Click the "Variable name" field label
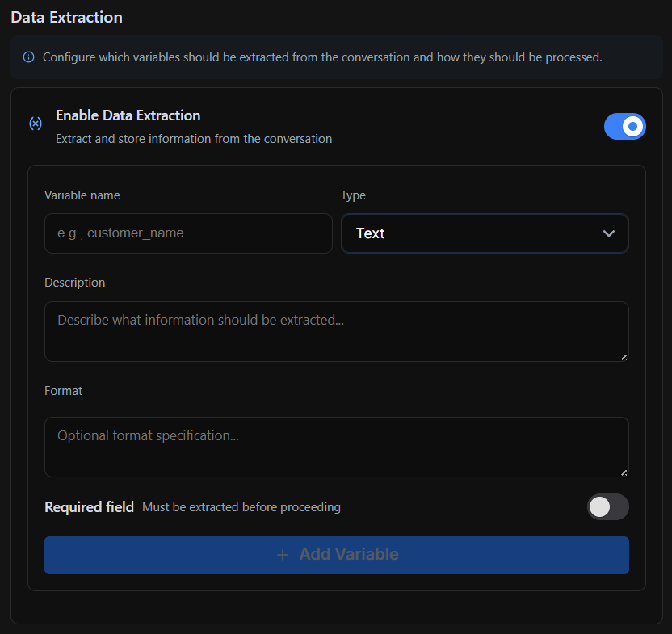This screenshot has height=634, width=672. click(x=82, y=195)
